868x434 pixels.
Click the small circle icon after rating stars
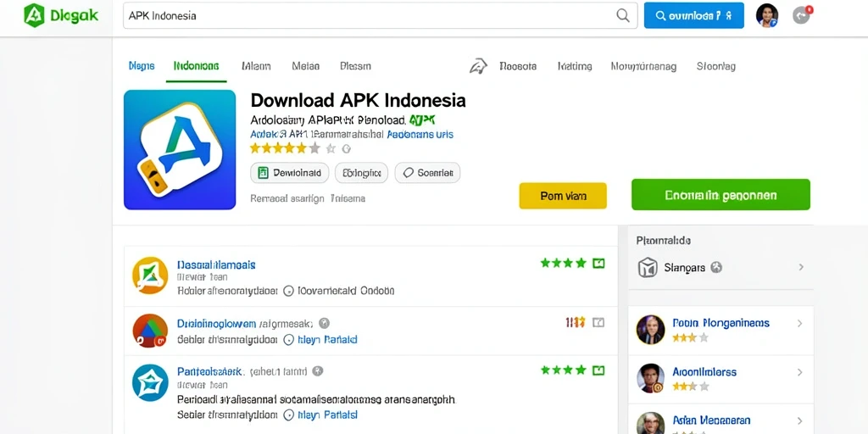coord(347,148)
